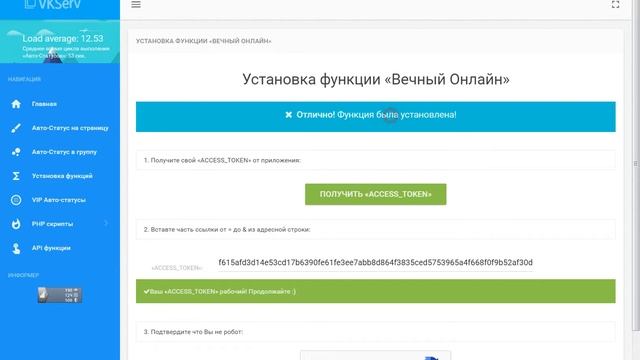Dismiss the success alert with the X icon
The image size is (640, 360).
coord(289,115)
